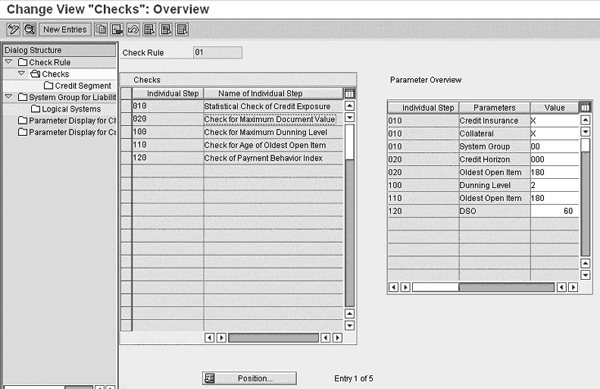600x389 pixels.
Task: Click Credit Insurance parameter cell
Action: [494, 120]
